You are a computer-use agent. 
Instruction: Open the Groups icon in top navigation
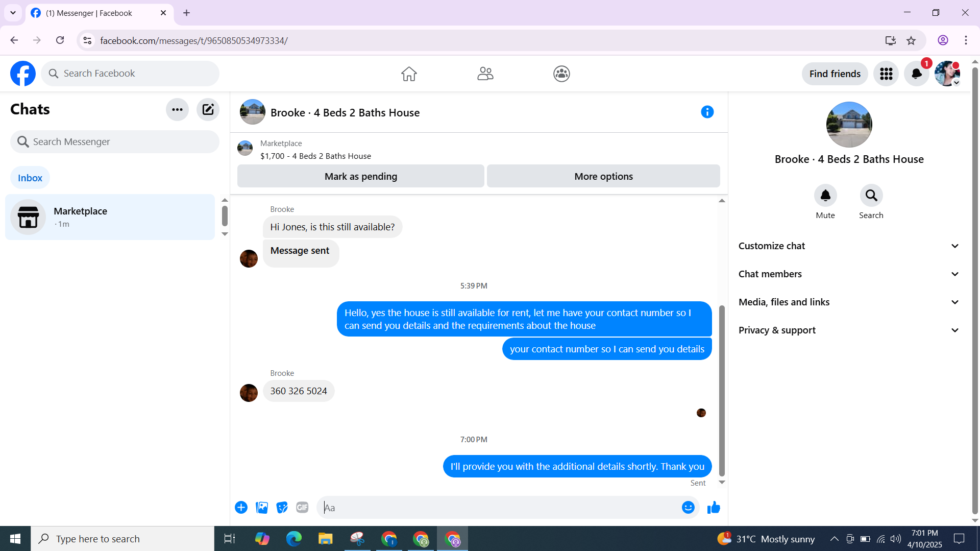pos(561,74)
